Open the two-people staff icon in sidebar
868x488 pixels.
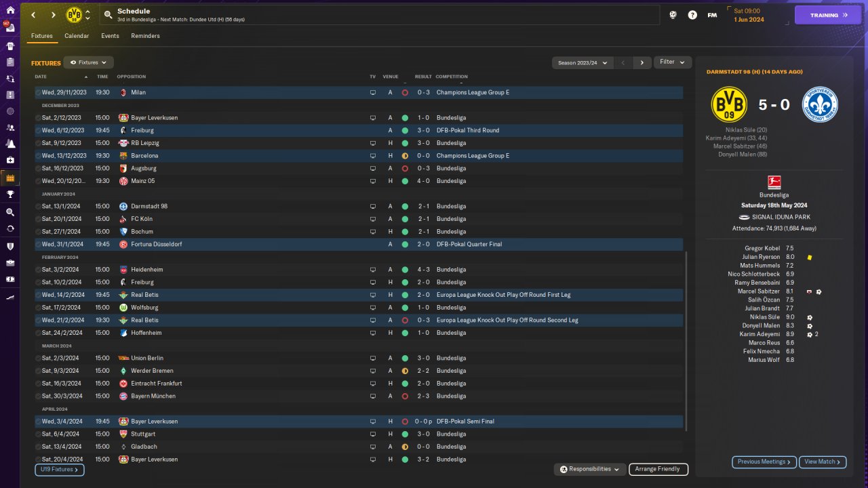pyautogui.click(x=10, y=127)
